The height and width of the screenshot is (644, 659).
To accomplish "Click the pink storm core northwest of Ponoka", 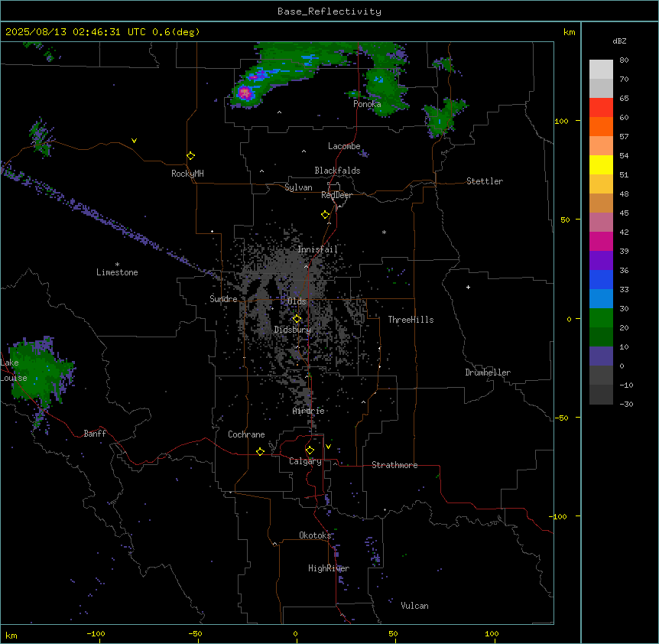I will [x=245, y=93].
